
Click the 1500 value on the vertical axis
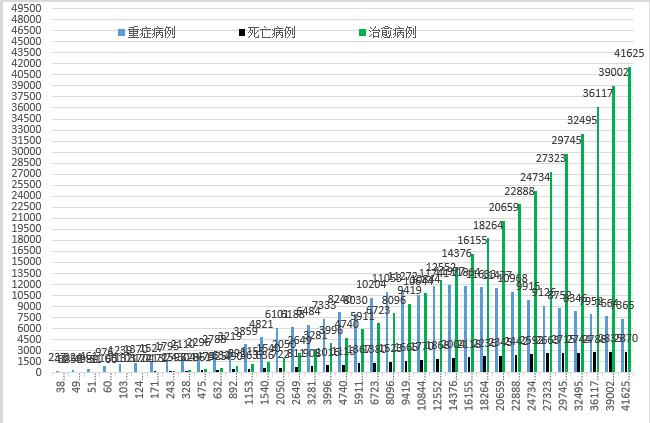click(30, 361)
